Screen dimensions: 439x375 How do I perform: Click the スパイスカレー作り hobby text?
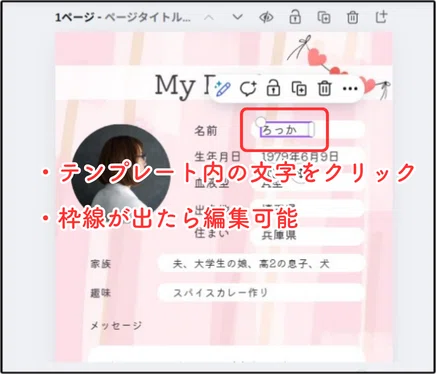coord(220,293)
